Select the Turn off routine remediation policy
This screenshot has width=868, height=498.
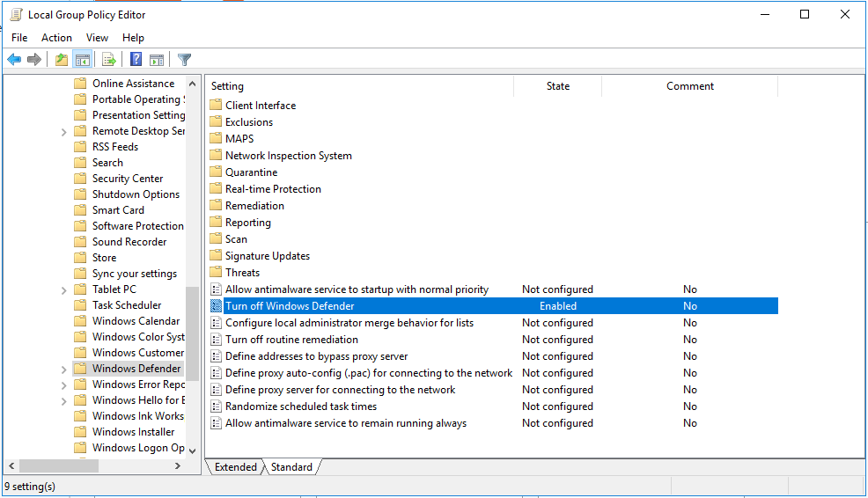pyautogui.click(x=291, y=340)
